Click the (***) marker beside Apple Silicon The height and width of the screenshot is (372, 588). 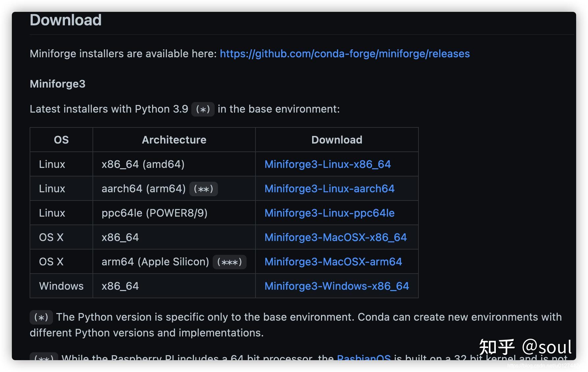click(x=229, y=262)
